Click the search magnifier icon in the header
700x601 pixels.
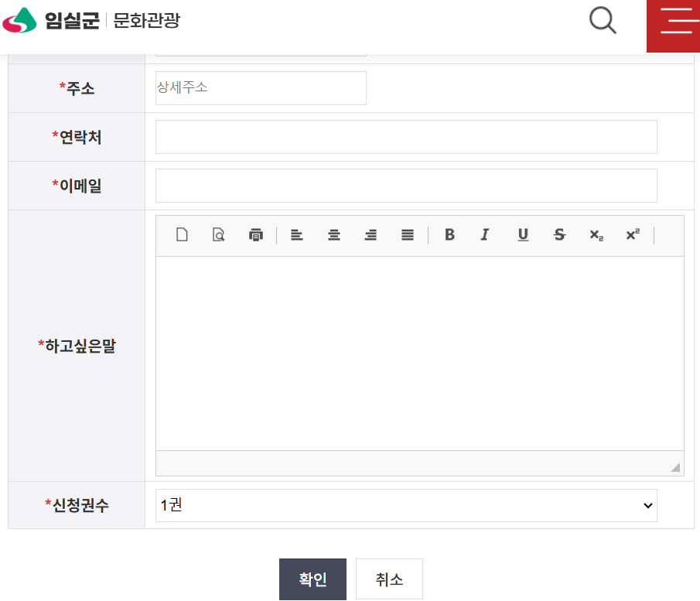[x=602, y=21]
